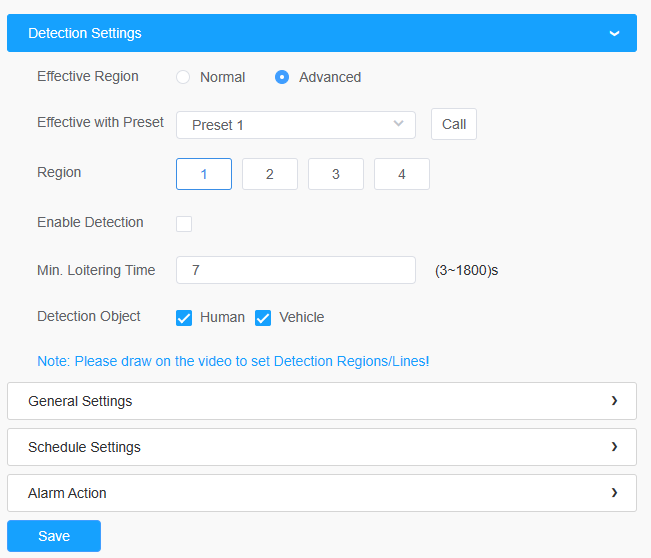
Task: Select Region 1 button
Action: click(204, 174)
